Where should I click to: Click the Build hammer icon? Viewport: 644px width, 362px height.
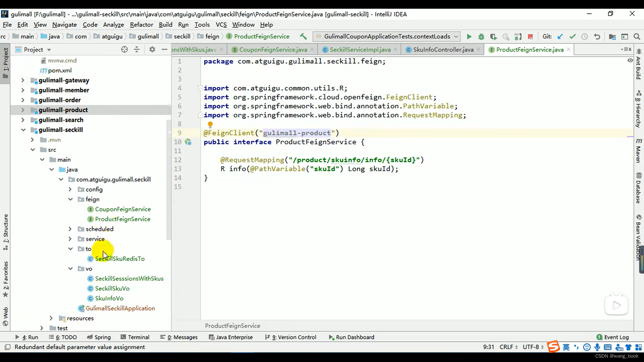[303, 36]
